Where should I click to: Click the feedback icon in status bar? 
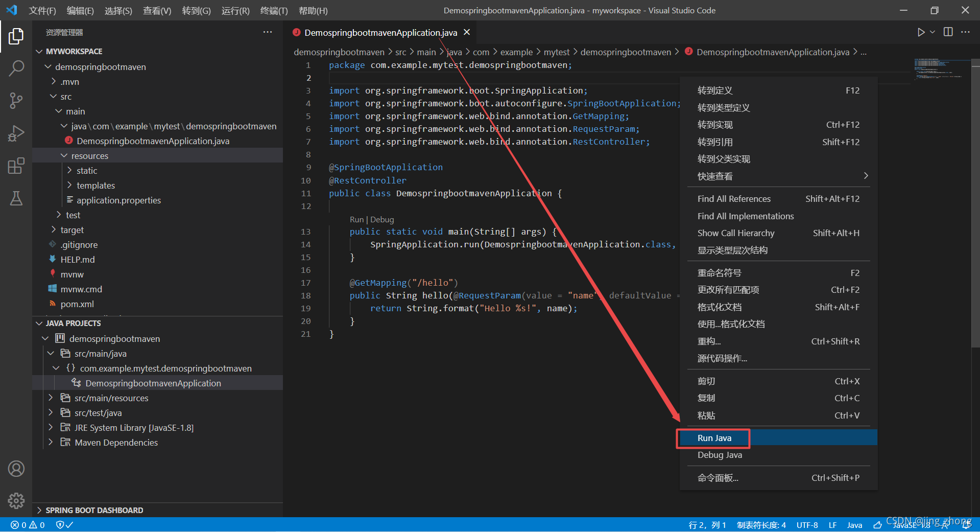tap(877, 525)
